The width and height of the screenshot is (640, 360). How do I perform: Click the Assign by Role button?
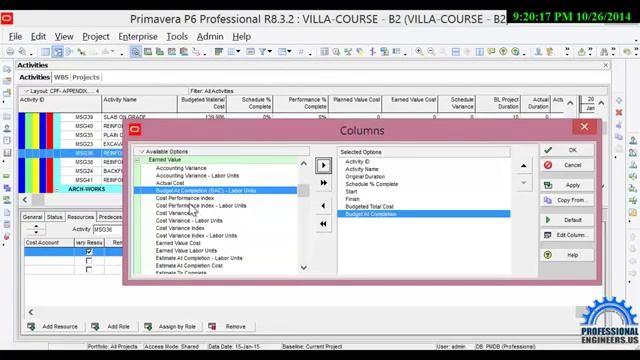170,327
